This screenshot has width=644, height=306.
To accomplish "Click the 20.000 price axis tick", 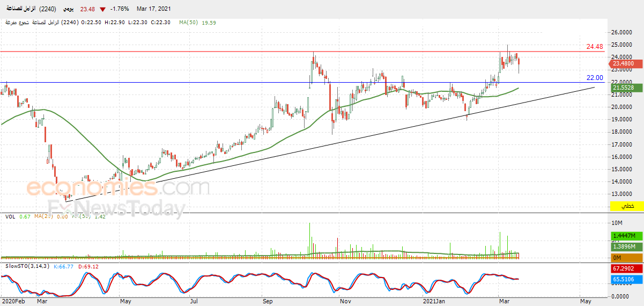I will (621, 107).
